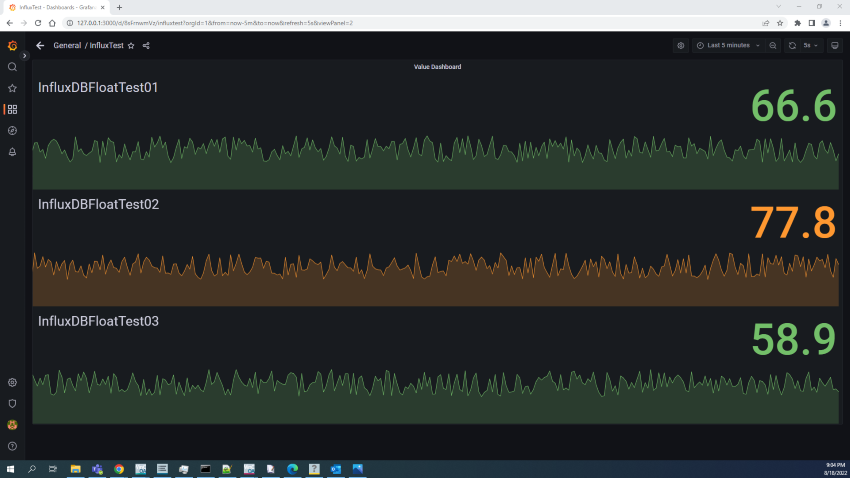Star the InfluxTest dashboard
The height and width of the screenshot is (478, 850).
[131, 46]
